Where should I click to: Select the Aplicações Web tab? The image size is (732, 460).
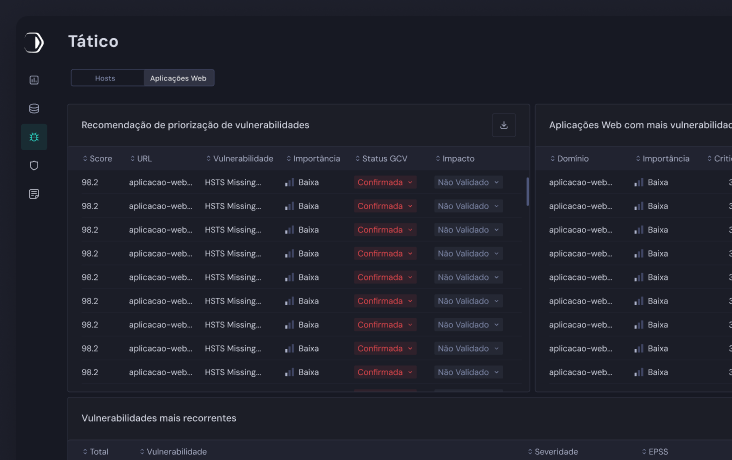click(178, 78)
